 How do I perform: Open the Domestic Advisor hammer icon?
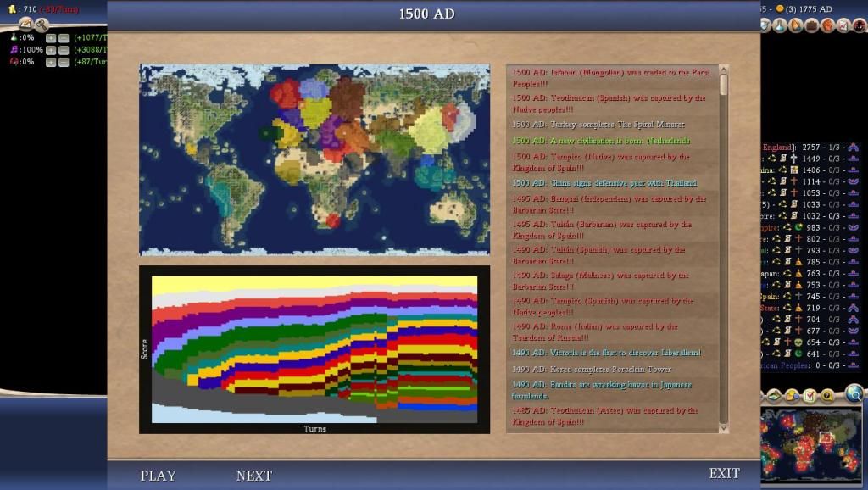click(x=42, y=24)
